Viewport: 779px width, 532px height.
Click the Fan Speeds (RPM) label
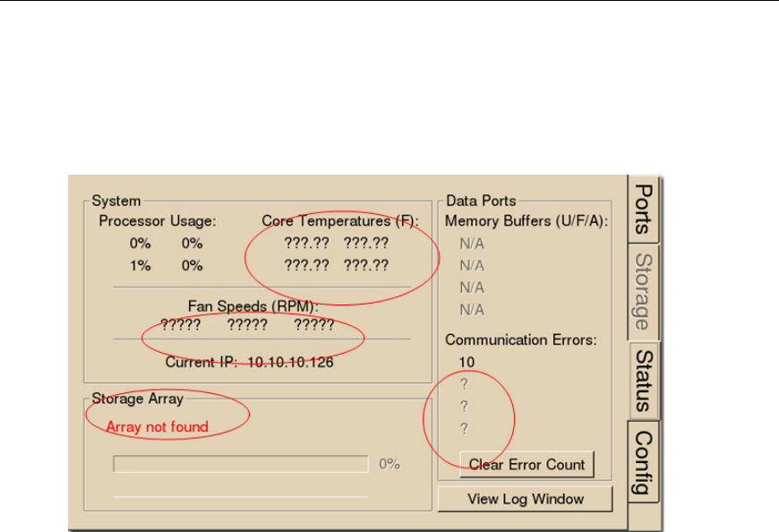pos(253,306)
